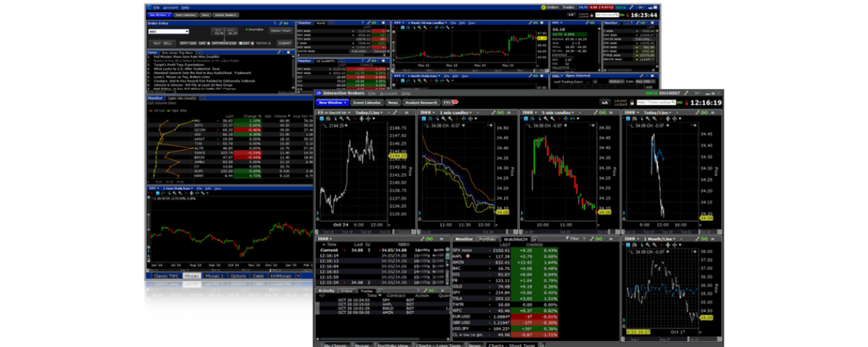868x347 pixels.
Task: Switch to the Portfolio tab in Monitor panel
Action: (x=487, y=239)
